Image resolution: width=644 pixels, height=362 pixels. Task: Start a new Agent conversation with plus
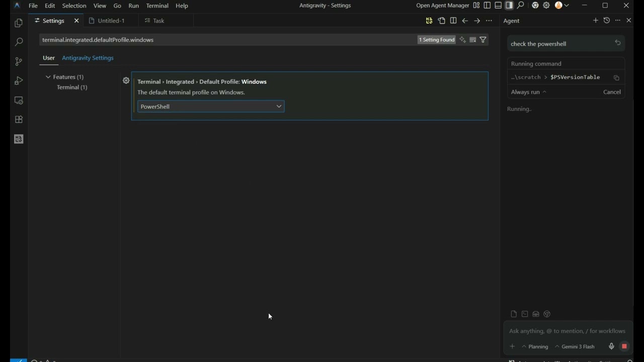596,20
